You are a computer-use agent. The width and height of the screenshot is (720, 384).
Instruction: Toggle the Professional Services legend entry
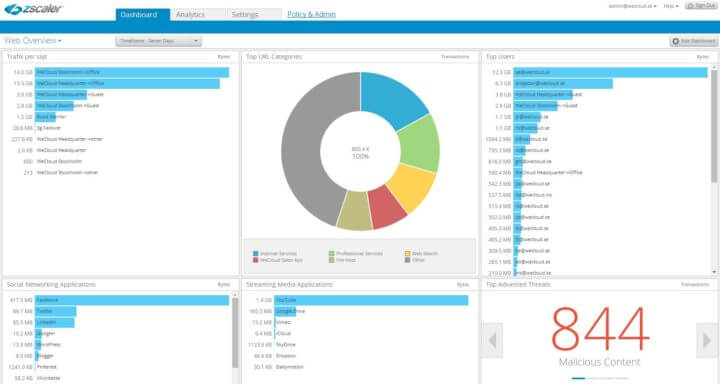tap(356, 254)
